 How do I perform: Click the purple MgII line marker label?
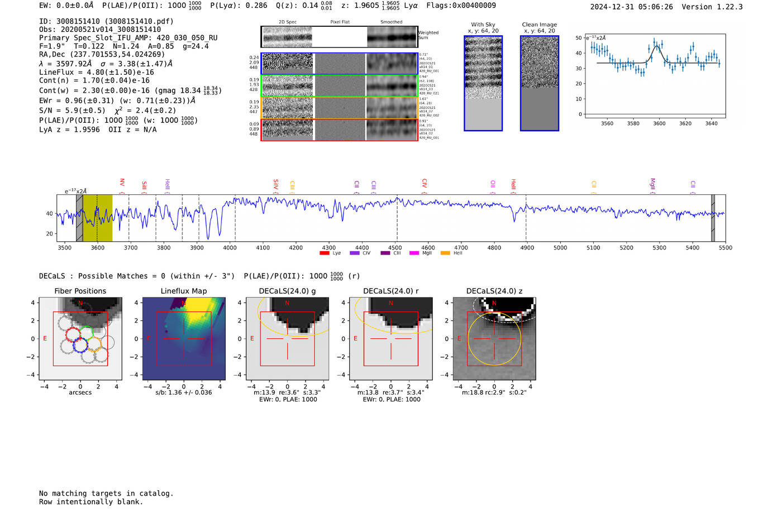(x=652, y=185)
